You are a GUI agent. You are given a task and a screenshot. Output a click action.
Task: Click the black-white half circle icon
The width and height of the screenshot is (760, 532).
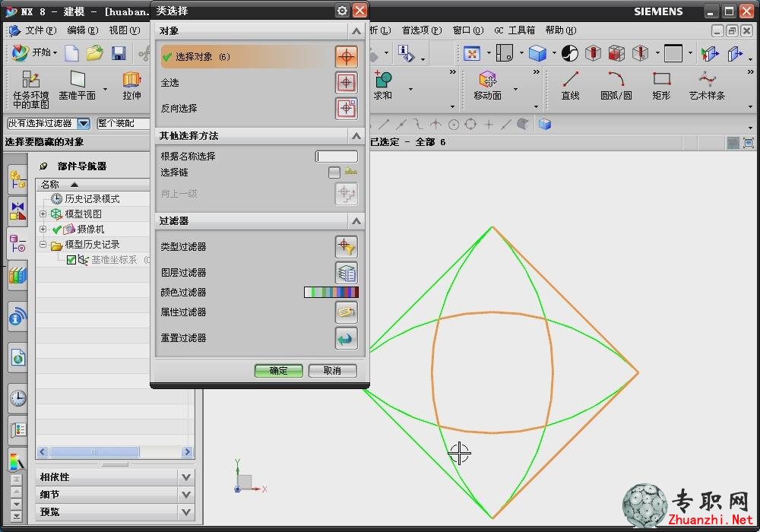pos(569,53)
